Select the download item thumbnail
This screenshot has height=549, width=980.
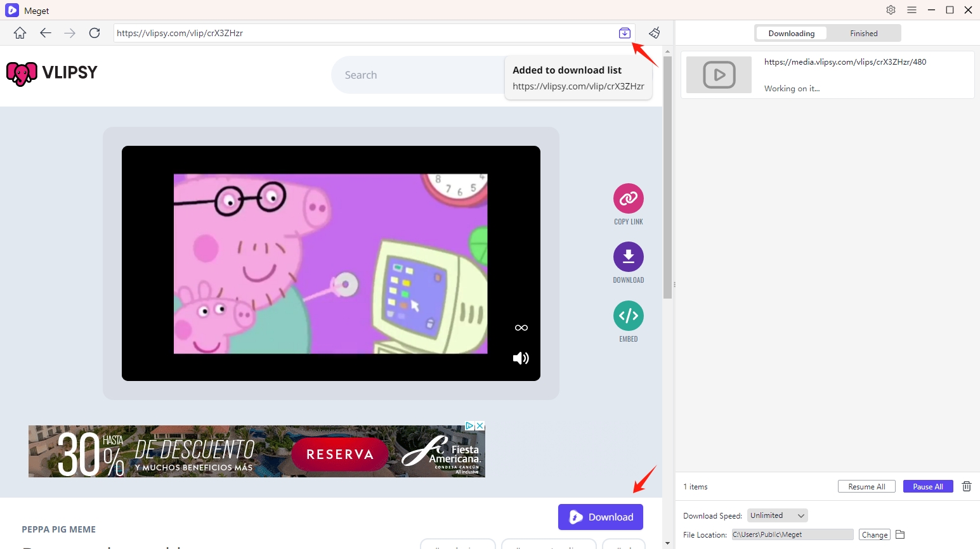(x=719, y=75)
